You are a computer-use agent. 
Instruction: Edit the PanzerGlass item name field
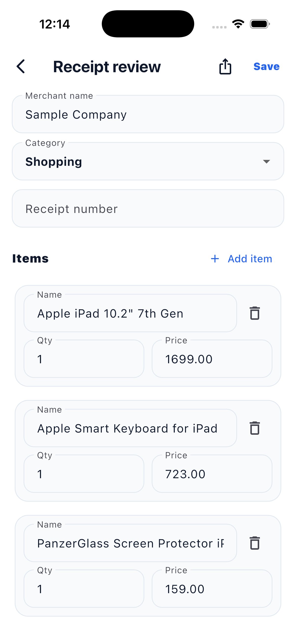click(130, 543)
